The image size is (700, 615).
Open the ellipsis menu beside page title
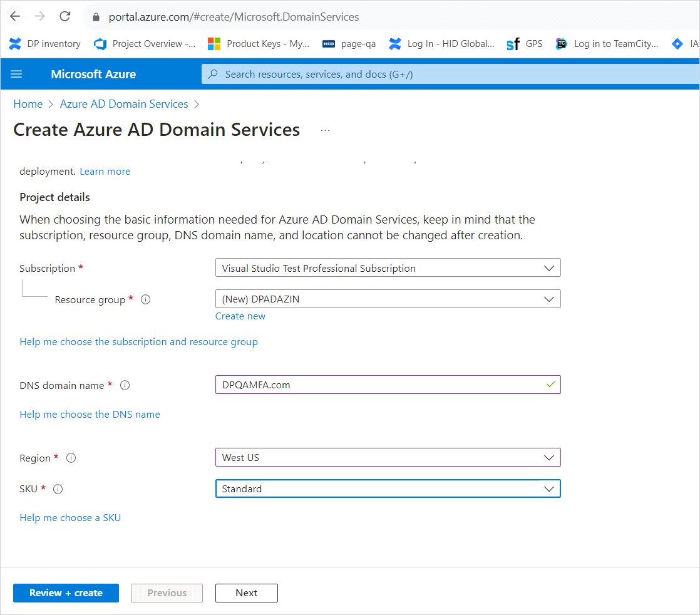(325, 130)
